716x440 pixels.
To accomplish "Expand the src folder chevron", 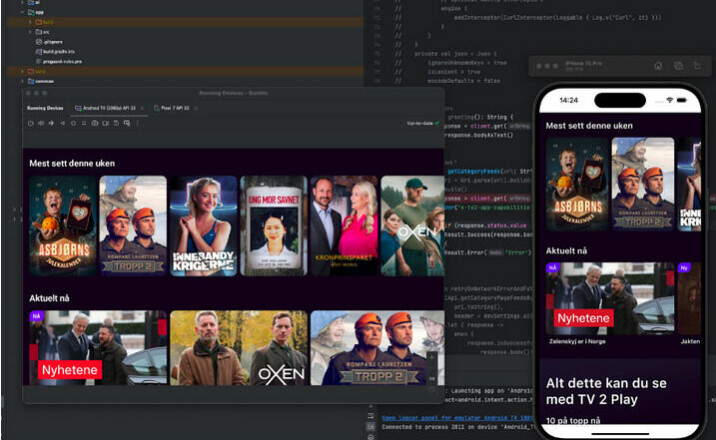I will click(30, 32).
